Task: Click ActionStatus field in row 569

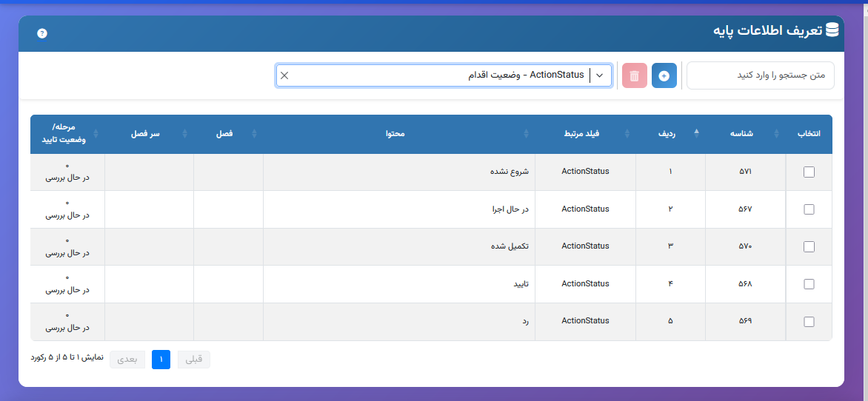Action: (x=585, y=321)
